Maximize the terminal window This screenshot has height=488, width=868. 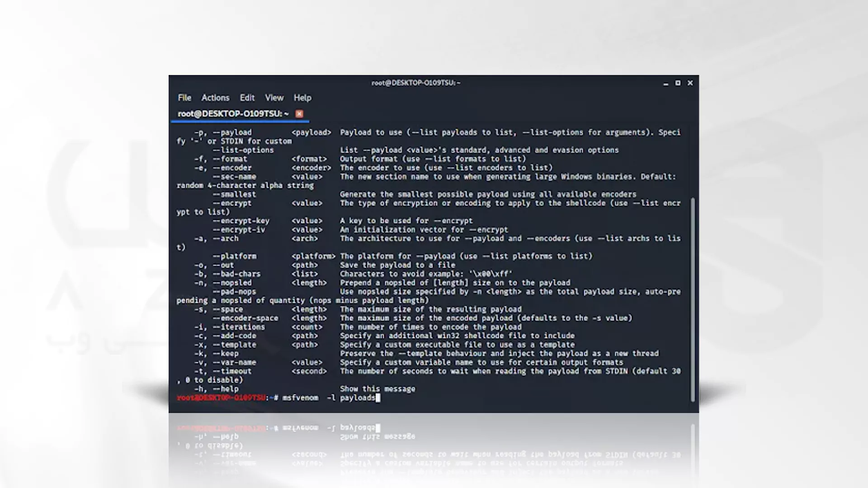point(678,83)
